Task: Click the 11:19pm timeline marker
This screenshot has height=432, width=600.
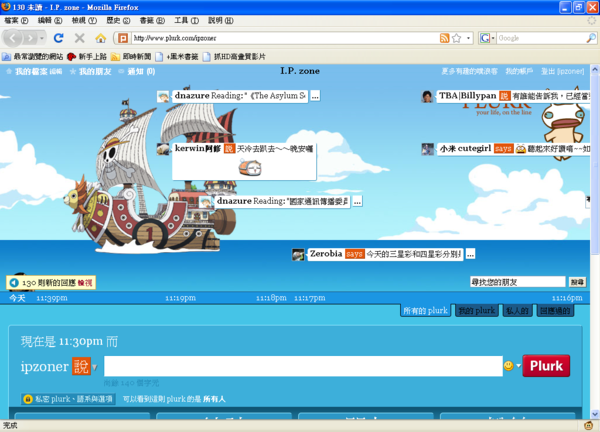Action: (180, 298)
